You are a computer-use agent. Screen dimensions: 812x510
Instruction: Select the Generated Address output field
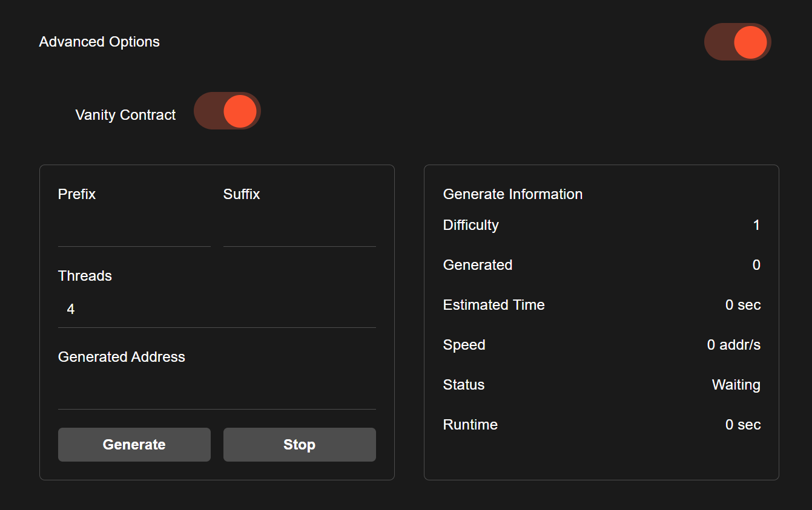click(217, 391)
